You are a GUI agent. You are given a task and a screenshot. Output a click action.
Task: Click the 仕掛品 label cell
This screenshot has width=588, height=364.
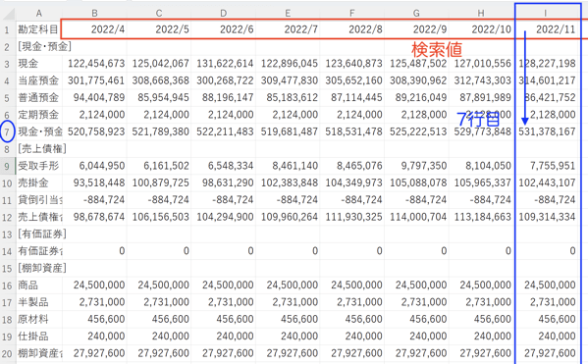tap(39, 337)
